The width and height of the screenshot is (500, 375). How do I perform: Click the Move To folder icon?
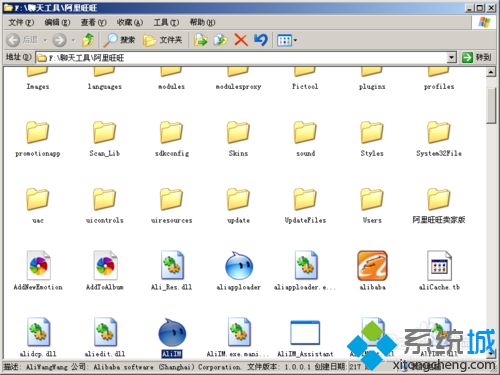[201, 40]
